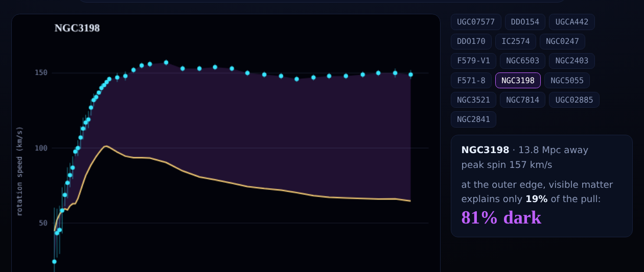Click the rotation speed (km/s) axis label
Screen dimensions: 644x272
pyautogui.click(x=19, y=171)
